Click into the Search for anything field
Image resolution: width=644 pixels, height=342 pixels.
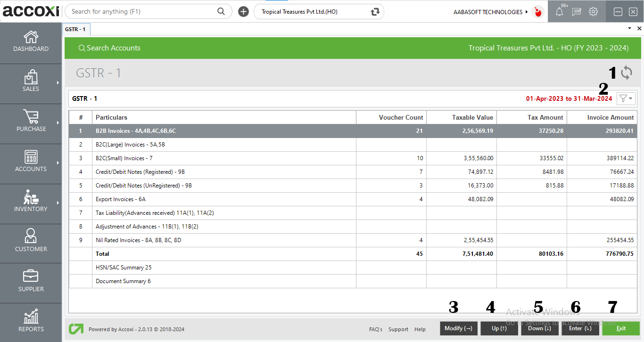[x=141, y=12]
